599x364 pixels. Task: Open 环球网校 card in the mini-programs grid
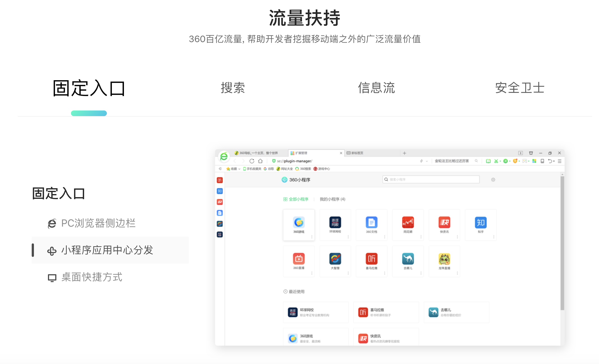[x=335, y=225]
